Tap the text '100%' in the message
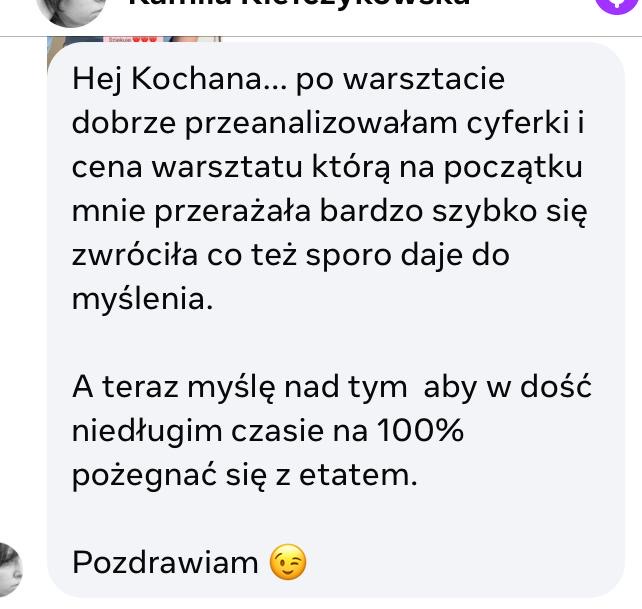The width and height of the screenshot is (642, 609). point(420,430)
